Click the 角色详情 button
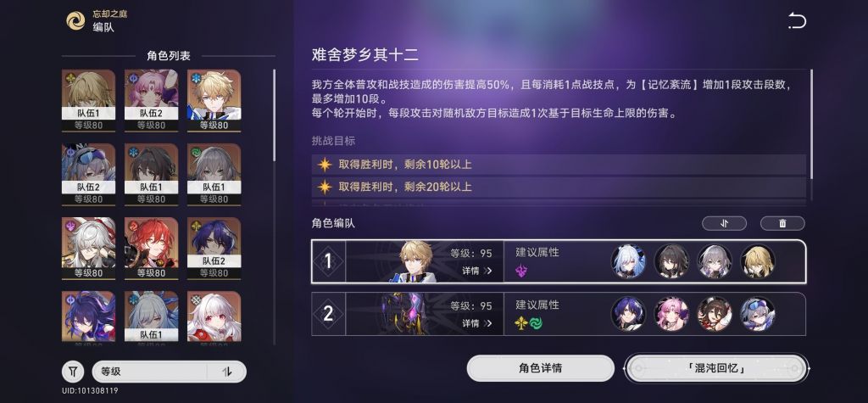 pyautogui.click(x=540, y=368)
